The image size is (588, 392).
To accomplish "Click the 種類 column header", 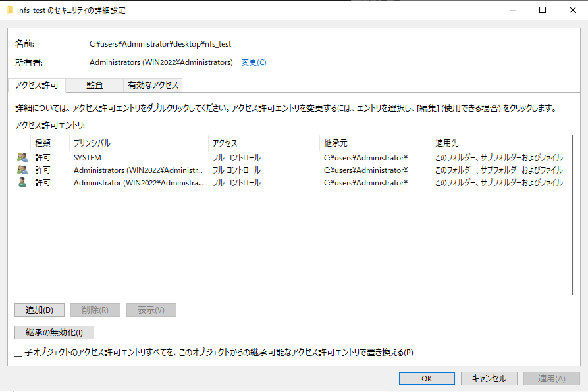I will [x=49, y=143].
